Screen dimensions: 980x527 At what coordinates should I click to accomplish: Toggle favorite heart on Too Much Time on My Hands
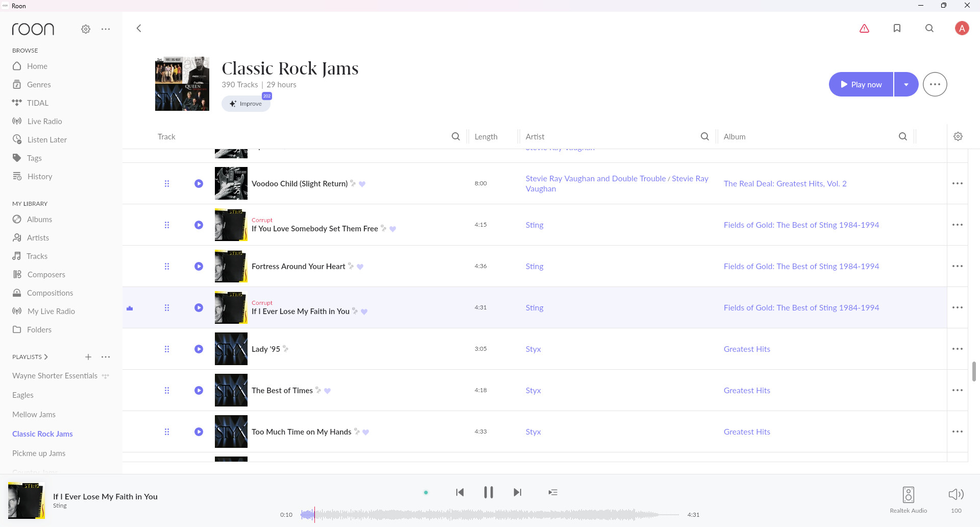tap(366, 432)
